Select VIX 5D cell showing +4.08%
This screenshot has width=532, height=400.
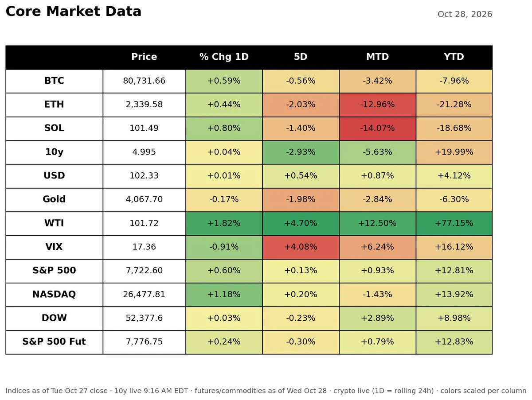click(301, 247)
